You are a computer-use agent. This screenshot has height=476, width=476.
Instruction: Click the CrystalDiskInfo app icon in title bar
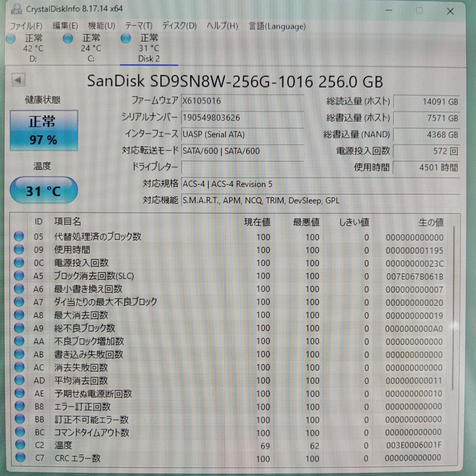pos(17,8)
